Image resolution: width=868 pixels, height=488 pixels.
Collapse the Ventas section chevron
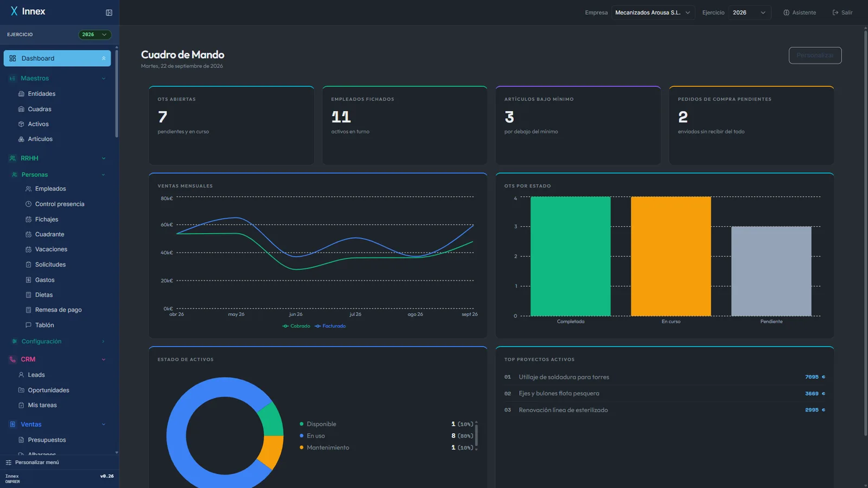[x=104, y=425]
